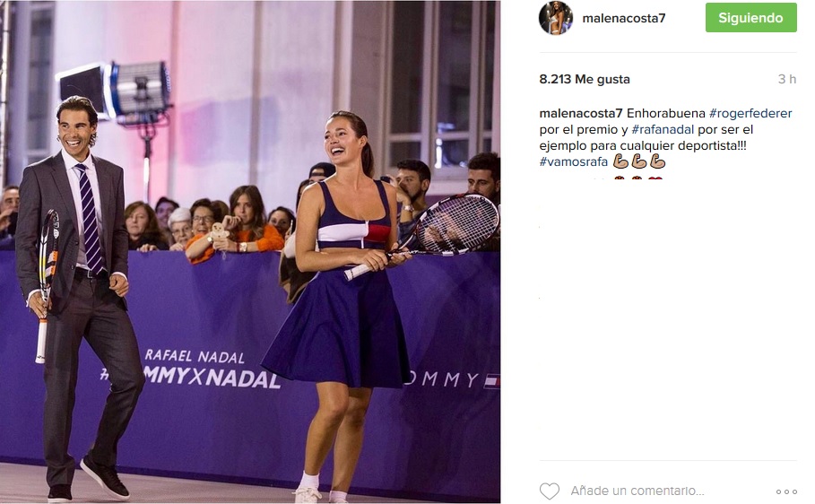Open the #vamosrafa hashtag
The image size is (815, 504).
[x=573, y=161]
